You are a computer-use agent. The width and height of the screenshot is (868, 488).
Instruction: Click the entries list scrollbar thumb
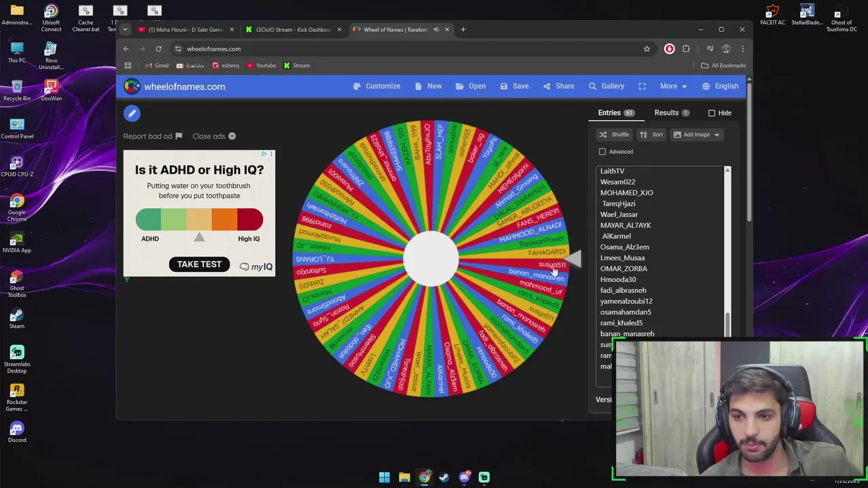pyautogui.click(x=728, y=325)
